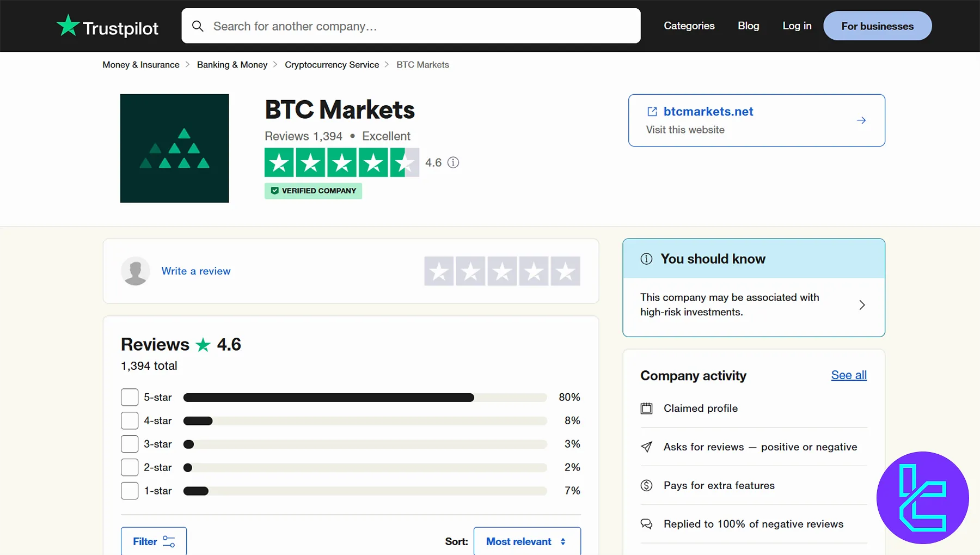The height and width of the screenshot is (555, 980).
Task: Click the 5-star rating bar
Action: click(x=365, y=398)
